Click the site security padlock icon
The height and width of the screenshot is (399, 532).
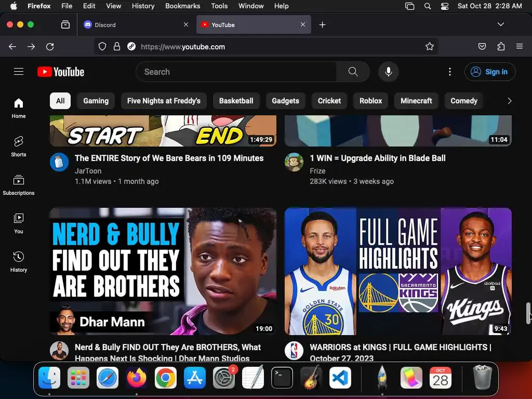117,46
